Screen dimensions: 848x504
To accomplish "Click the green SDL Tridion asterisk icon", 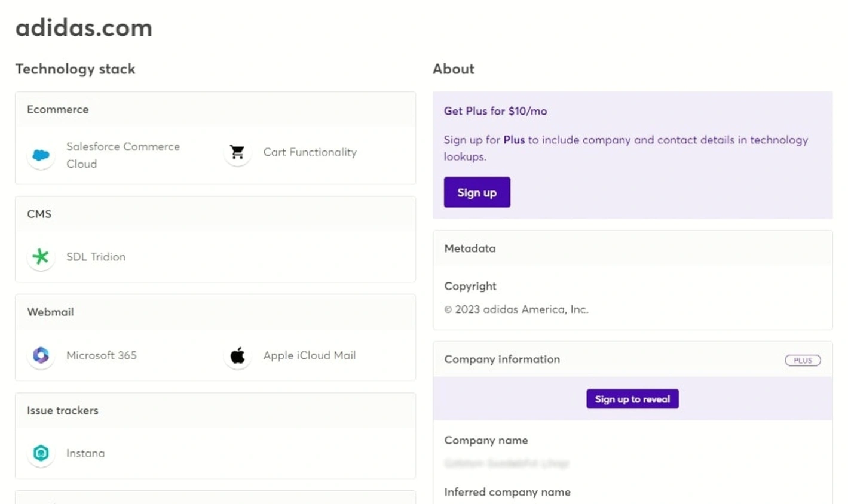I will (41, 257).
